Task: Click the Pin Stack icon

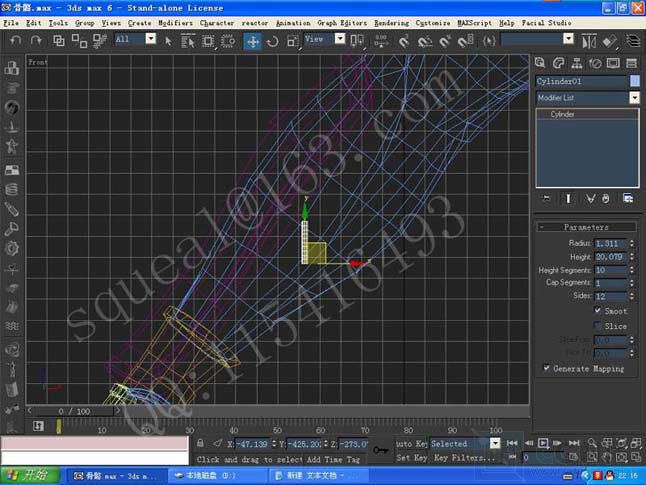Action: tap(547, 199)
